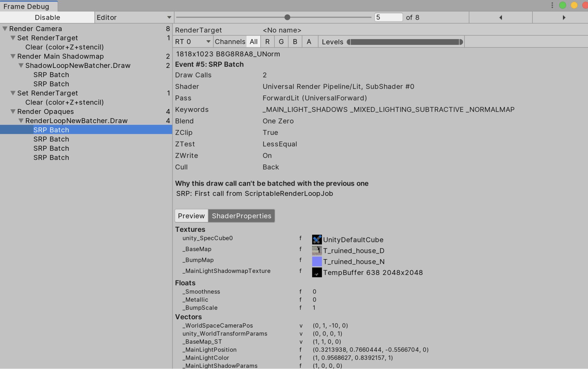588x369 pixels.
Task: Open the Editor target dropdown
Action: 134,17
